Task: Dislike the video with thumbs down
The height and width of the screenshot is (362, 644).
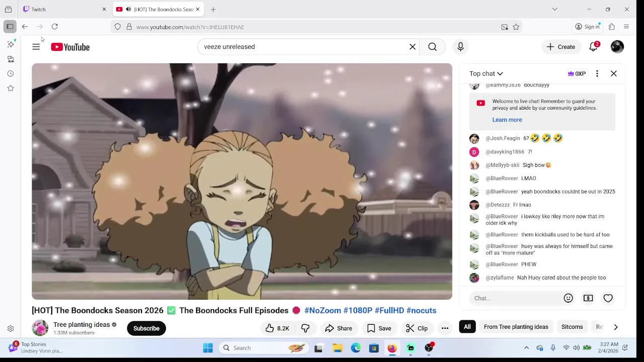Action: 305,328
